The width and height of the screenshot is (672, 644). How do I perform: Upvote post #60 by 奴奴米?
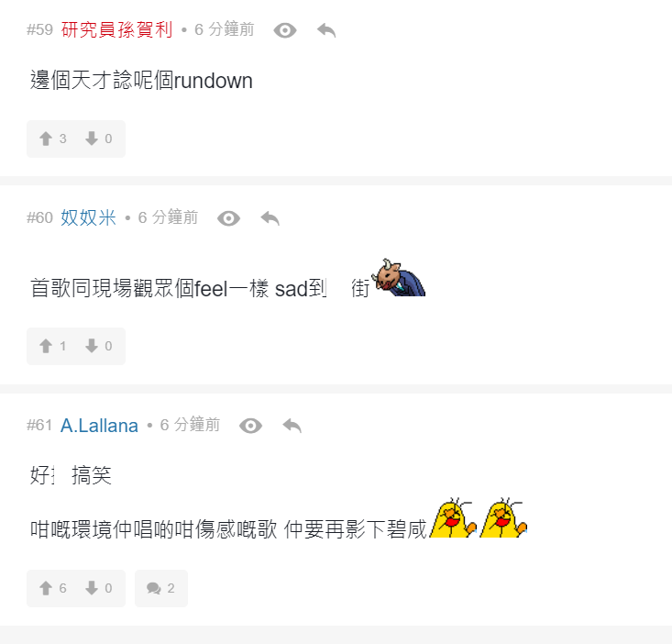tap(52, 346)
